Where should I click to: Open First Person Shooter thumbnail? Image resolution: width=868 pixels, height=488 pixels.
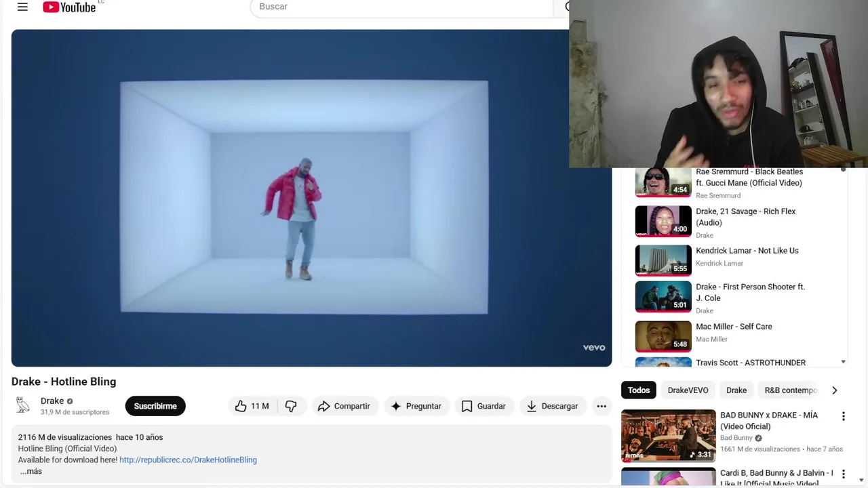point(663,297)
